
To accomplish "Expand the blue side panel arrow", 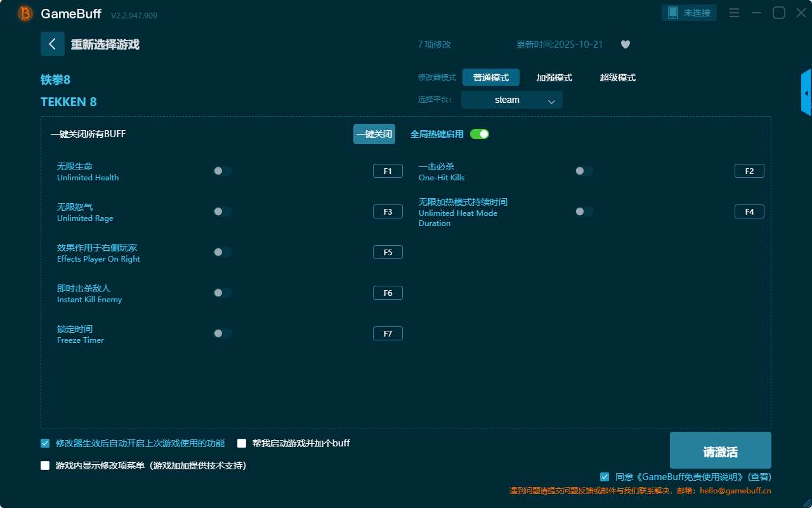I will point(806,93).
